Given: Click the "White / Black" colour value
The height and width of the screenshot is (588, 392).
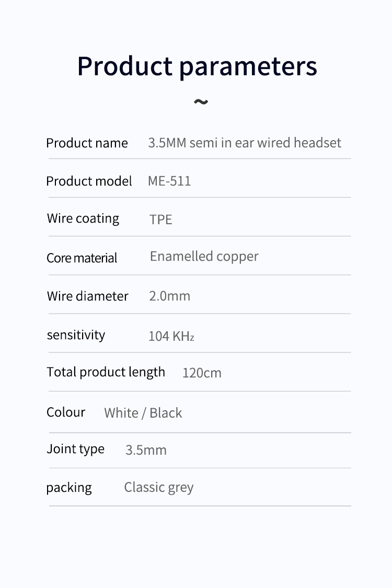Looking at the screenshot, I should tap(143, 413).
